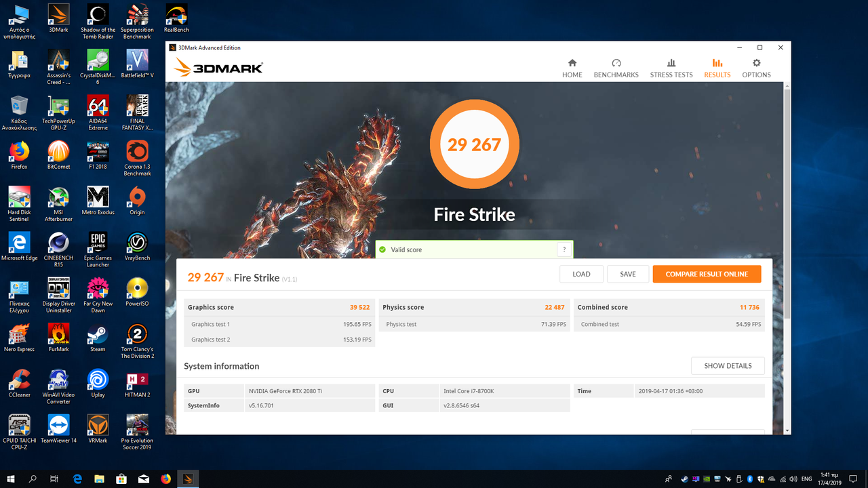Click the green valid score checkmark

382,249
